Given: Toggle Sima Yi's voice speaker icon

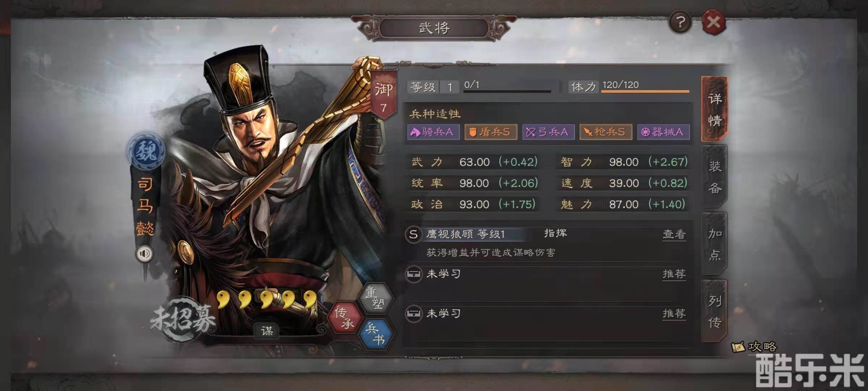Looking at the screenshot, I should pyautogui.click(x=145, y=254).
